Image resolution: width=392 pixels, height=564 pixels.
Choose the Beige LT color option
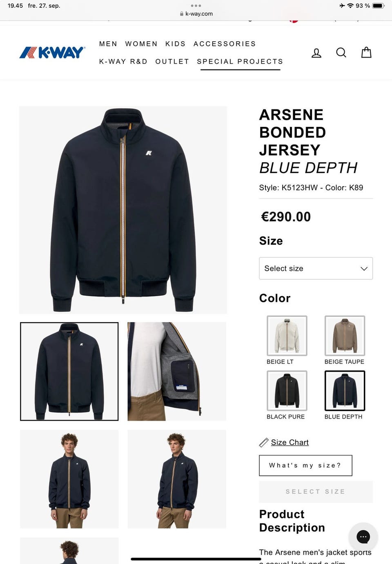(287, 336)
